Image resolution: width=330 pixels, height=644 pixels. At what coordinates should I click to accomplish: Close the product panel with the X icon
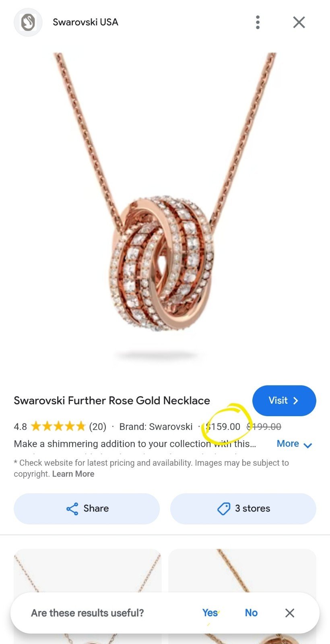(299, 22)
